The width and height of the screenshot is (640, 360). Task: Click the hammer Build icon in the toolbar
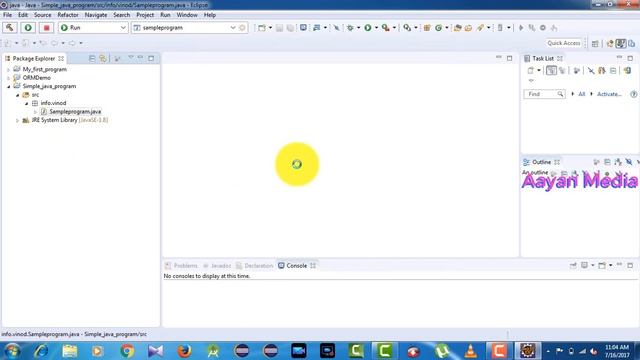pyautogui.click(x=9, y=28)
